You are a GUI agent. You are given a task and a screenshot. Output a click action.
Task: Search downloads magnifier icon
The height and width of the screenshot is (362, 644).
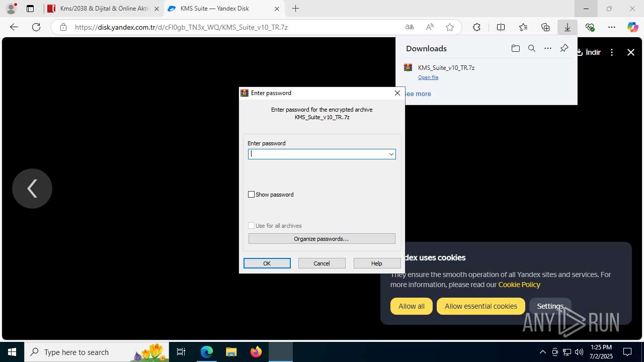tap(531, 48)
